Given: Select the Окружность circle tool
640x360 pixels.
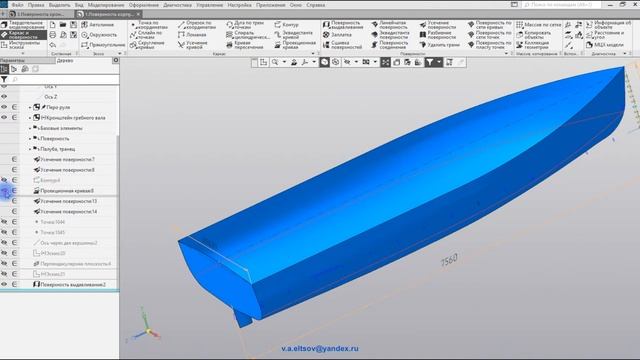Looking at the screenshot, I should pyautogui.click(x=98, y=35).
